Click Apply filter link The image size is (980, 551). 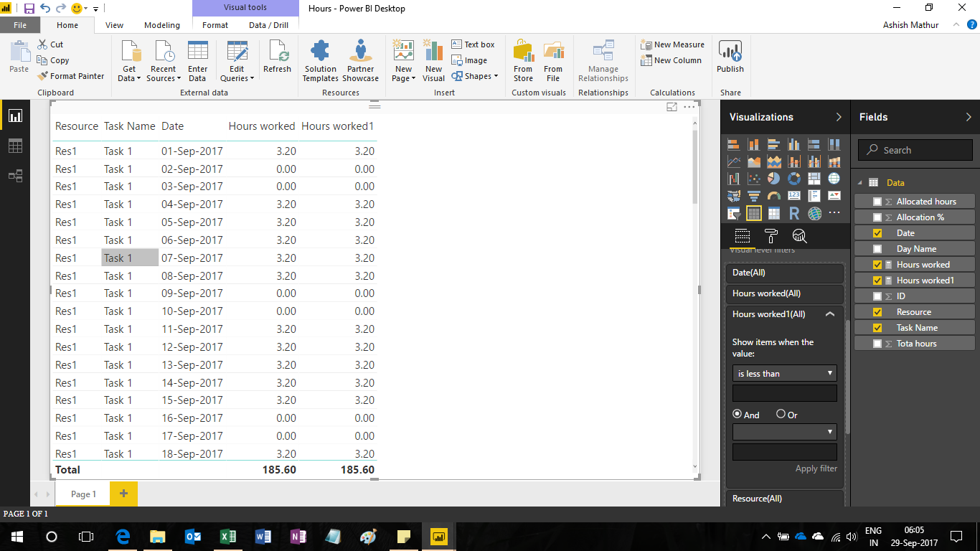(x=816, y=468)
